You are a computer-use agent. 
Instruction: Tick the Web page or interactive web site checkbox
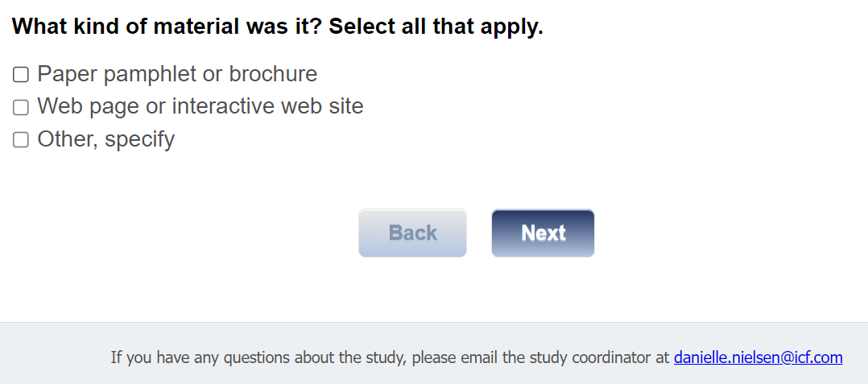[x=21, y=107]
